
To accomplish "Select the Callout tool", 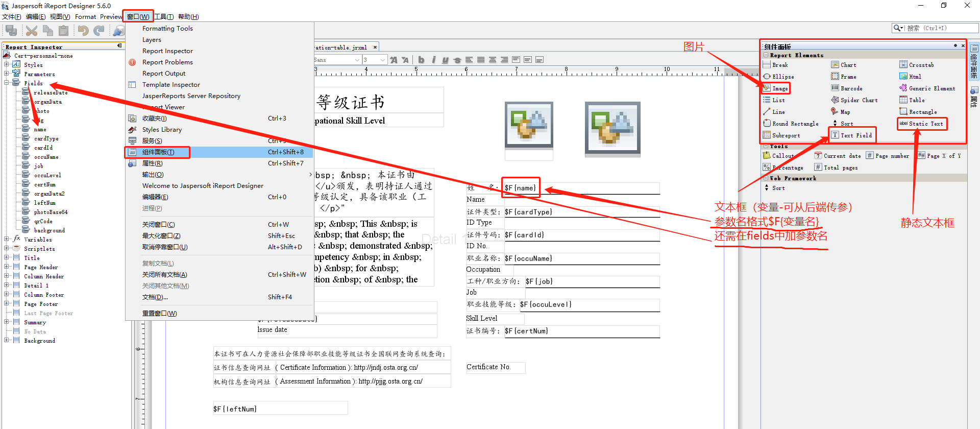I will (778, 156).
